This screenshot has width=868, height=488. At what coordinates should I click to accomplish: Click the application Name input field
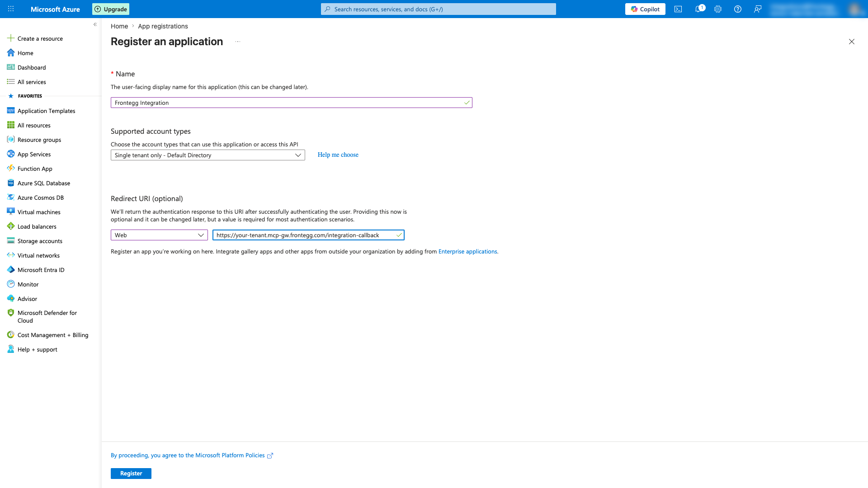pos(292,103)
